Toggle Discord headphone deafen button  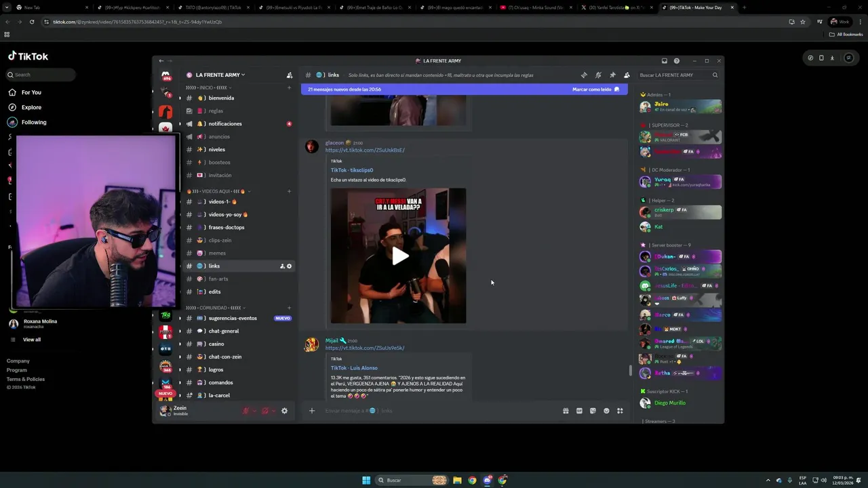[265, 411]
